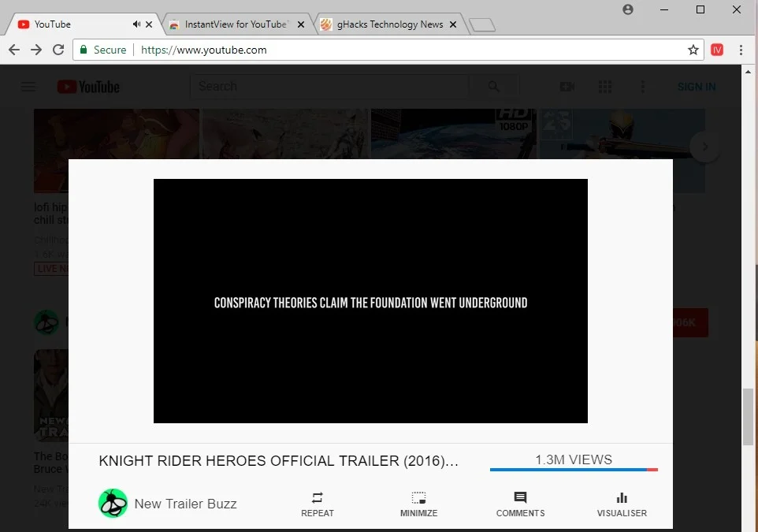Open YouTube settings three-dot icon
This screenshot has width=758, height=532.
[x=642, y=87]
